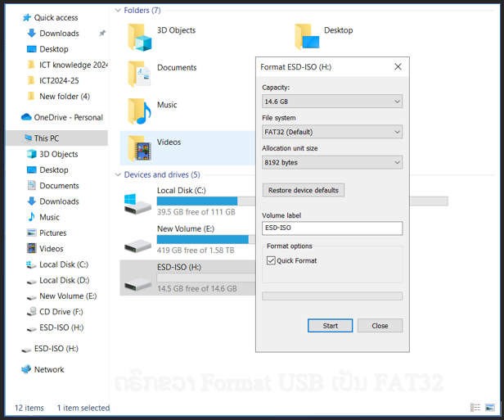Select the Music folder icon
Viewport: 504px width, 420px height.
tap(139, 111)
